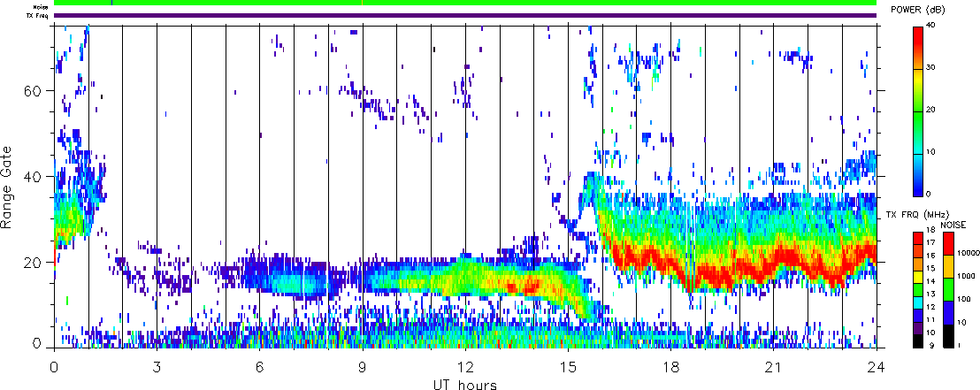This screenshot has width=980, height=390.
Task: Click the purple TX Freq strip above the plot
Action: click(x=465, y=15)
